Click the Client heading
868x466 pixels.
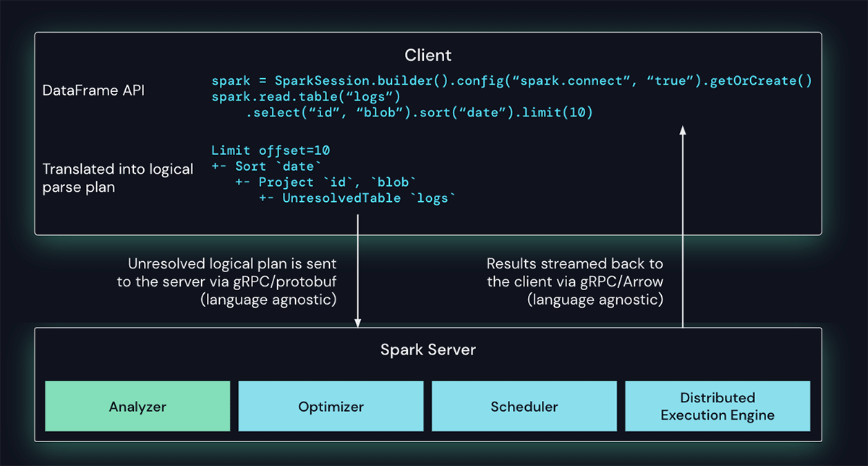(427, 55)
